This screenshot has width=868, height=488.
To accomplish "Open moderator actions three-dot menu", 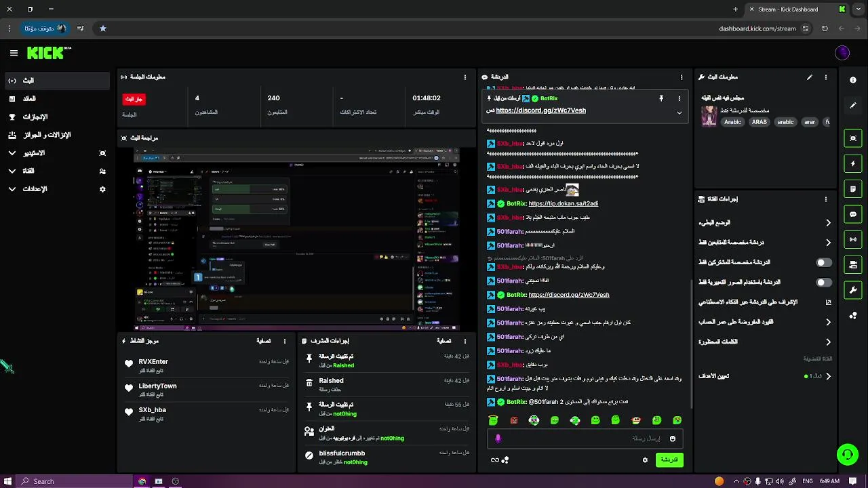I will click(x=465, y=341).
